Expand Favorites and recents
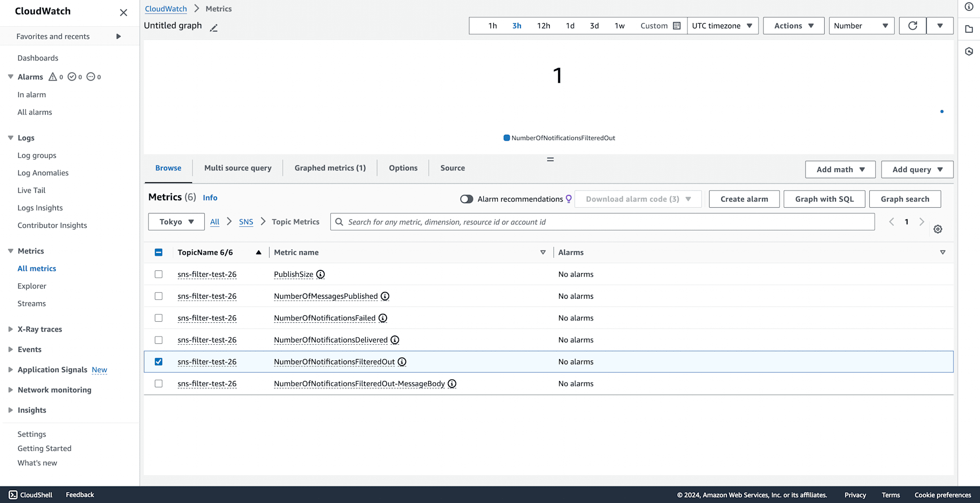 [118, 36]
